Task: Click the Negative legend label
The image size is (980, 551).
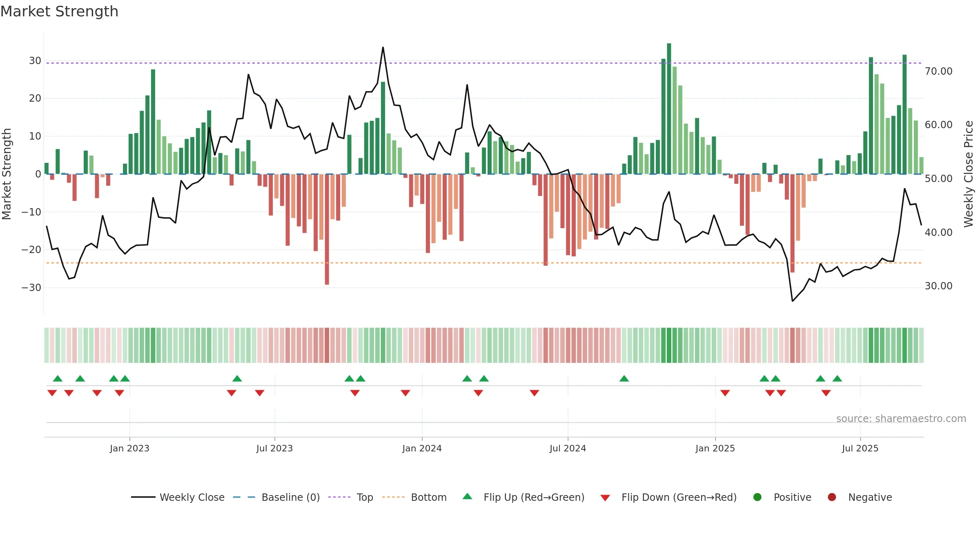Action: point(870,497)
